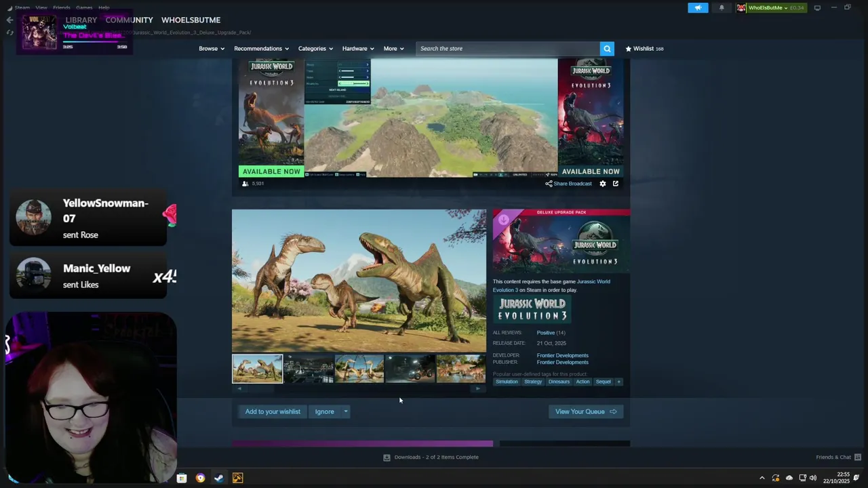Open Frontier Developments publisher link
The height and width of the screenshot is (488, 868).
(562, 362)
